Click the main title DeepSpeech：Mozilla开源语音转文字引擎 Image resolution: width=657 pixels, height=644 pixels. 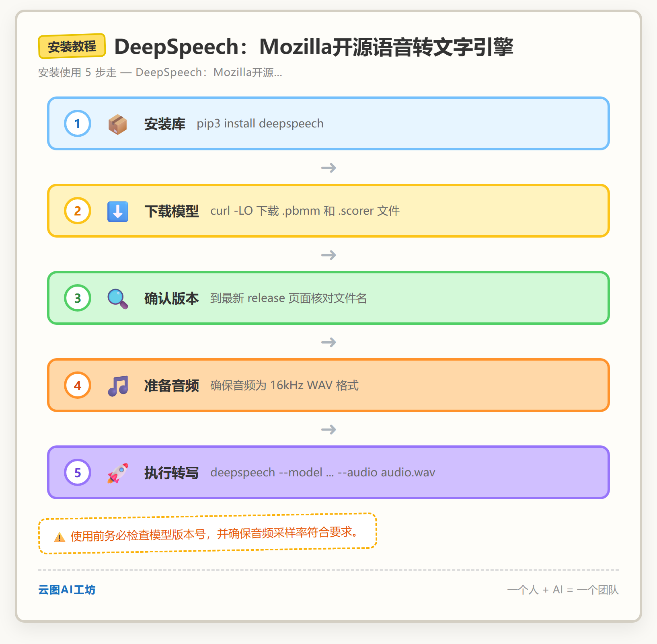click(x=314, y=47)
